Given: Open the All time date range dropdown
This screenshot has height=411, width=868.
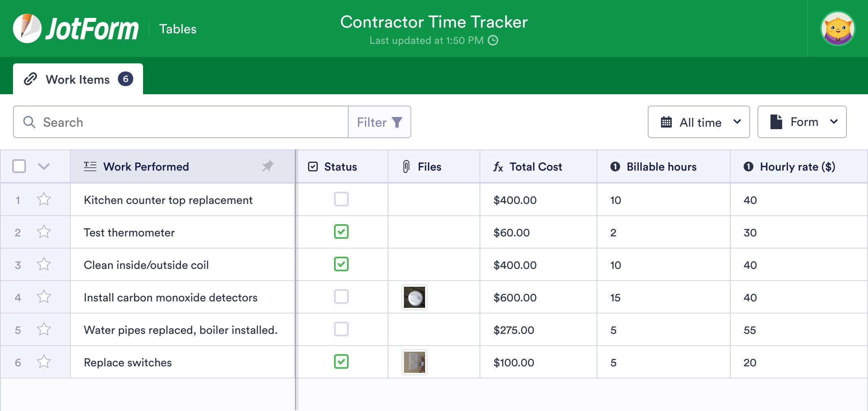Looking at the screenshot, I should (x=699, y=122).
